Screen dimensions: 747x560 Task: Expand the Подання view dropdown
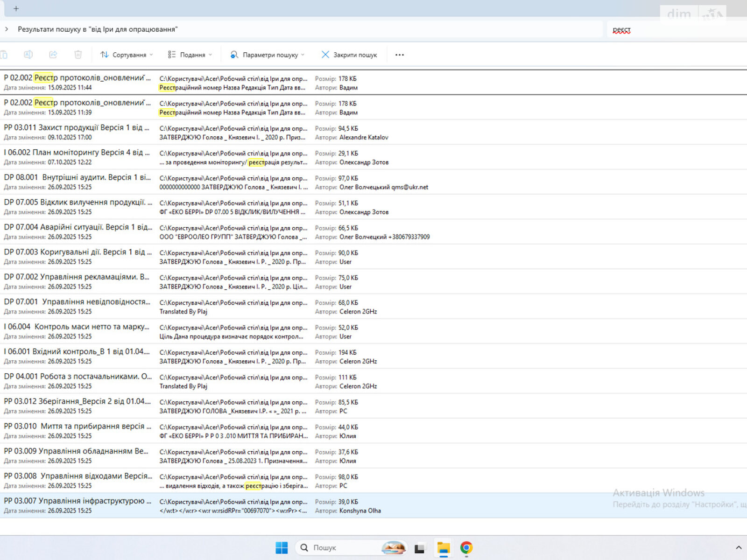(x=190, y=55)
